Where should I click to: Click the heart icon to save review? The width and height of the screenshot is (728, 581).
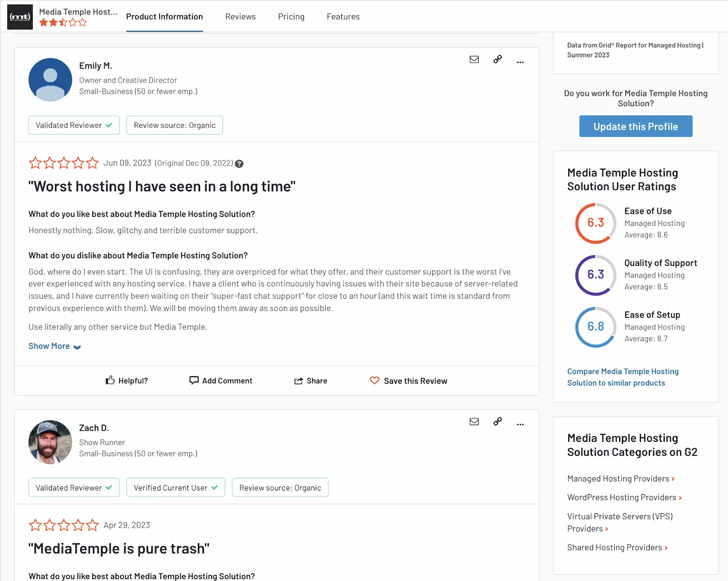pyautogui.click(x=374, y=381)
